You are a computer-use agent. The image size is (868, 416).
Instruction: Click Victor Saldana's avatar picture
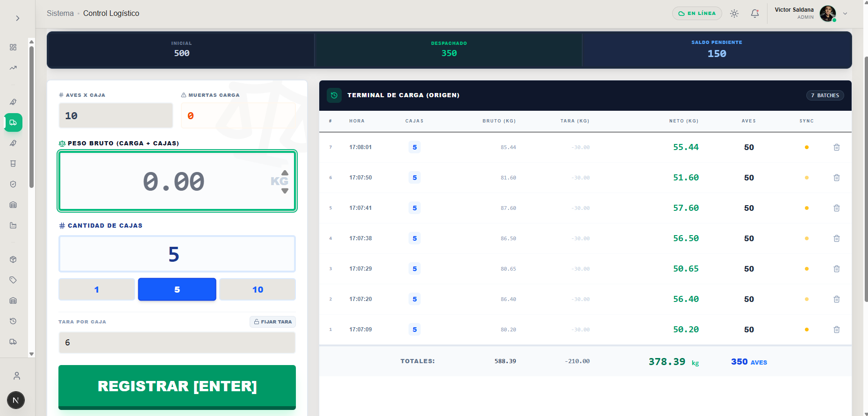(x=828, y=14)
